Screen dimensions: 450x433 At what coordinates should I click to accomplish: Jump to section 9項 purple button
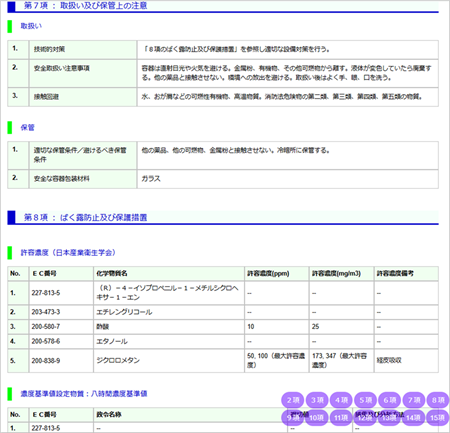(x=293, y=418)
